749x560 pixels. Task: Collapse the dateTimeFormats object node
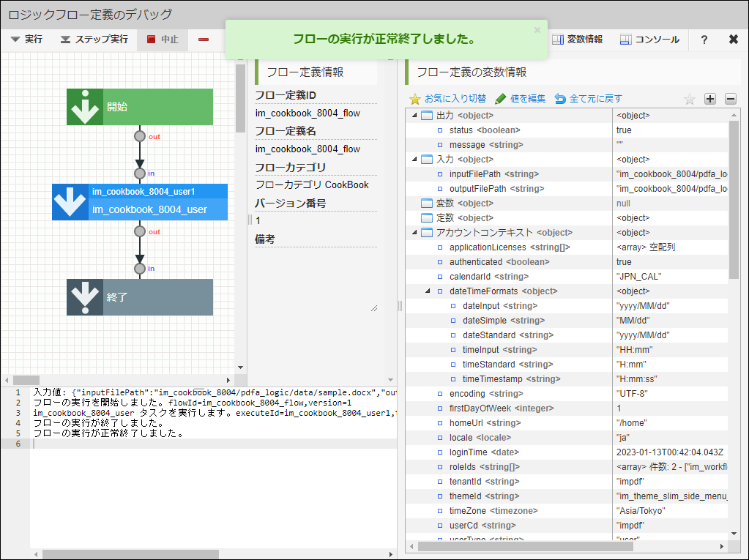(428, 291)
